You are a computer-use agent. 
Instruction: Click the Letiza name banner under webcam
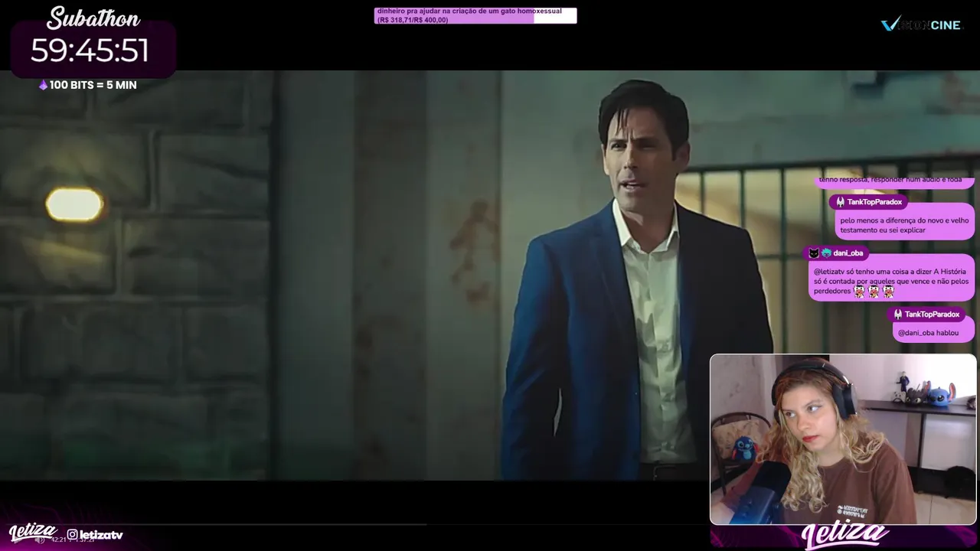point(845,534)
